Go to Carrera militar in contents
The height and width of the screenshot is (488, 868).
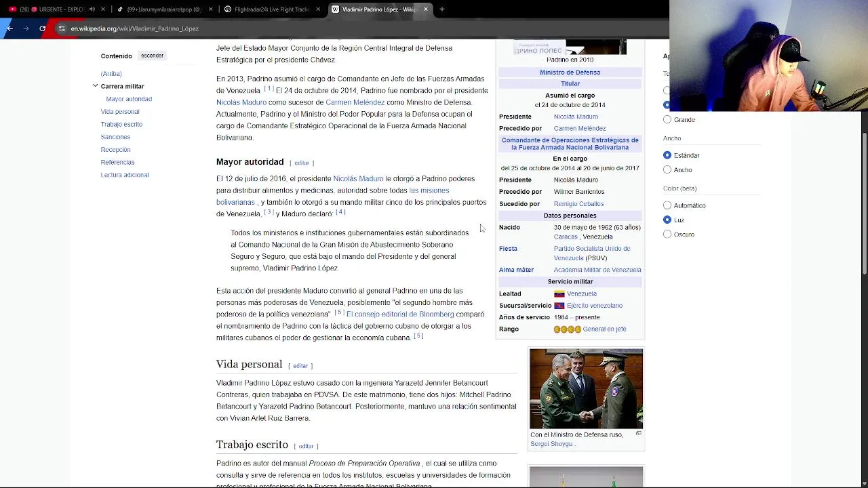[x=122, y=86]
